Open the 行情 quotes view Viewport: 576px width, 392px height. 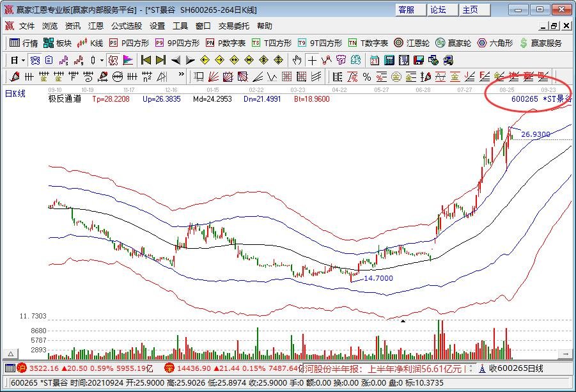24,43
